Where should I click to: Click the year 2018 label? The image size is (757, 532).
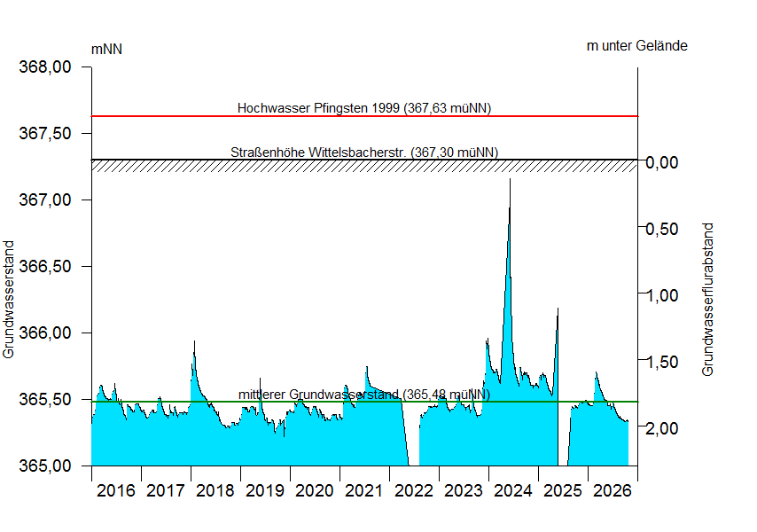tap(215, 491)
